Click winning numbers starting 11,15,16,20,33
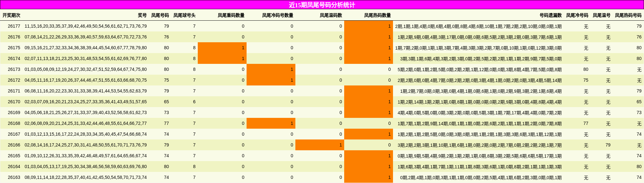 tap(86, 26)
